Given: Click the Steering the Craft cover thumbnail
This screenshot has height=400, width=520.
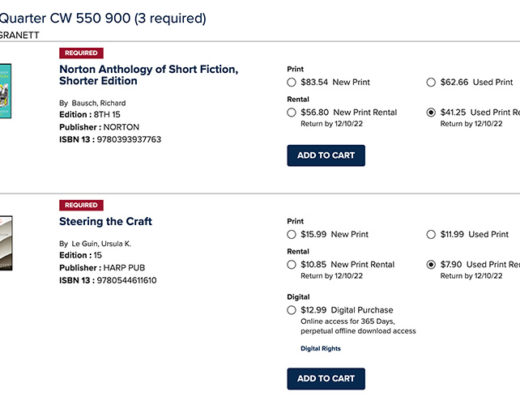Looking at the screenshot, I should point(6,243).
